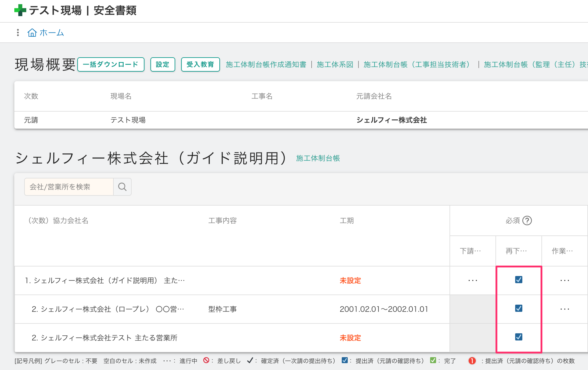
Task: Click the 一括ダウンロード button
Action: pyautogui.click(x=111, y=64)
